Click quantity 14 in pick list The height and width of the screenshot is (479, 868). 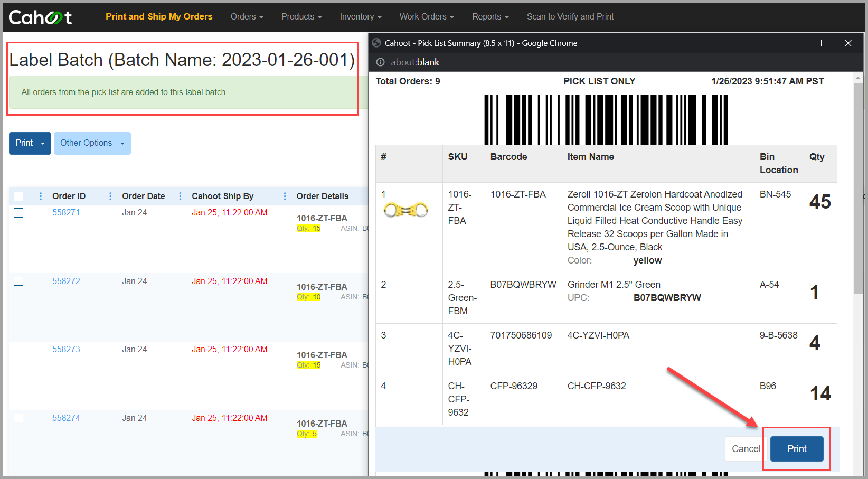820,393
